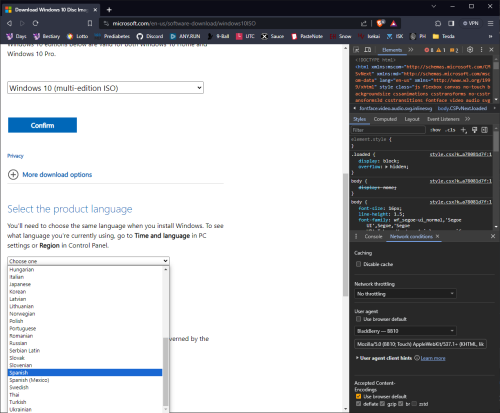Click the Brave VPN button
The height and width of the screenshot is (413, 500).
(x=470, y=23)
